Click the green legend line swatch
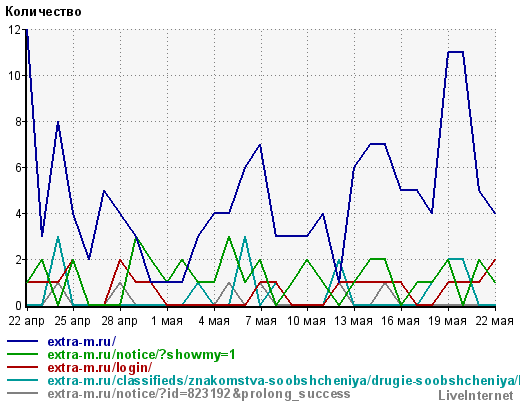520x405 pixels. click(x=22, y=354)
